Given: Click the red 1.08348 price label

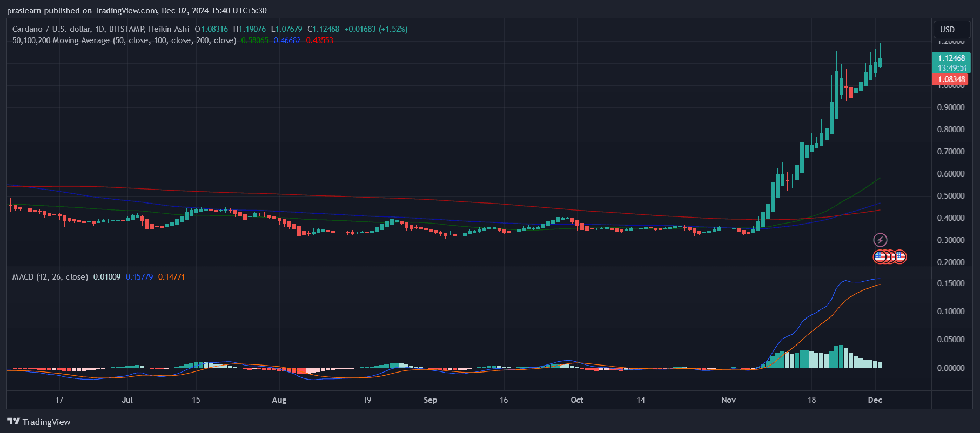Looking at the screenshot, I should (x=950, y=79).
